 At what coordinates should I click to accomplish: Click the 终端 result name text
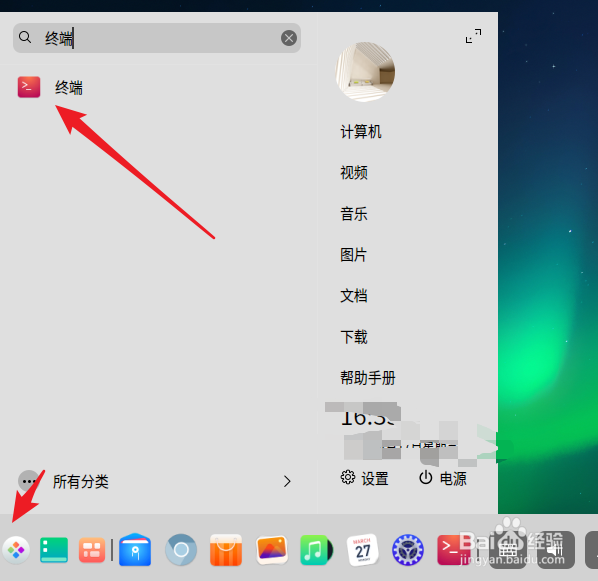[x=69, y=88]
